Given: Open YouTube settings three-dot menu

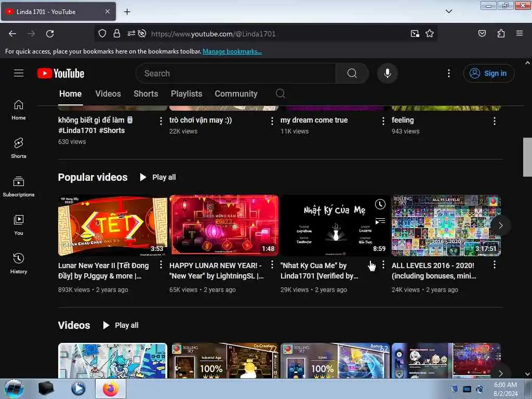Looking at the screenshot, I should coord(448,73).
